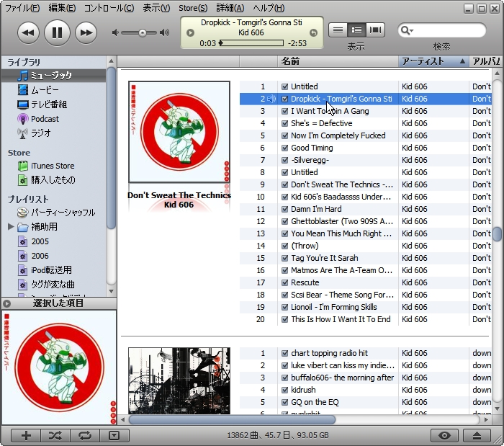504x446 pixels.
Task: Switch to album grouped view
Action: coord(356,30)
